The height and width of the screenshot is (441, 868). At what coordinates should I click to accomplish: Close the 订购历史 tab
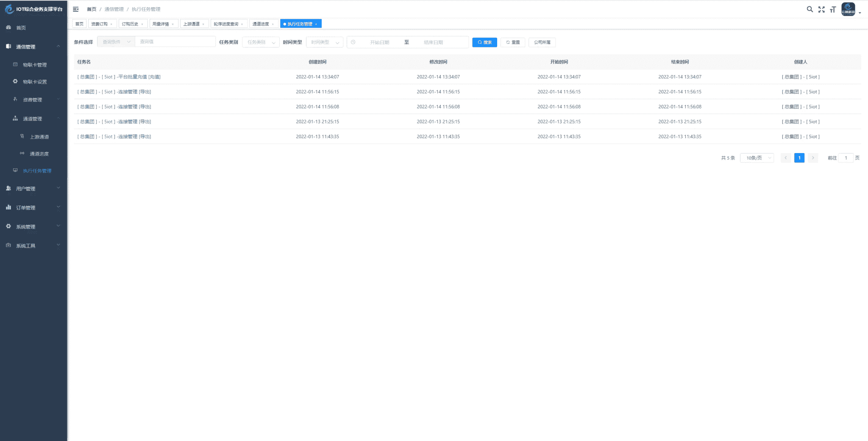pos(142,24)
